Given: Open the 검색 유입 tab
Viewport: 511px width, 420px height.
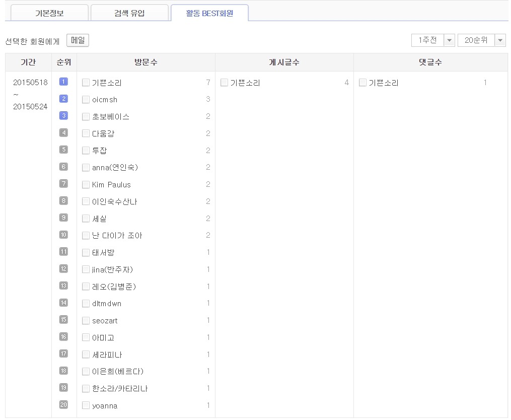Looking at the screenshot, I should (x=129, y=13).
